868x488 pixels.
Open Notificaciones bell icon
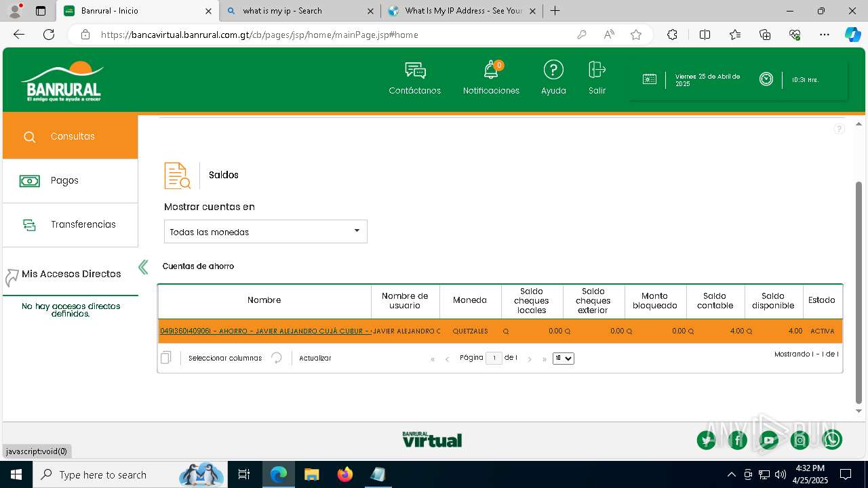[491, 70]
